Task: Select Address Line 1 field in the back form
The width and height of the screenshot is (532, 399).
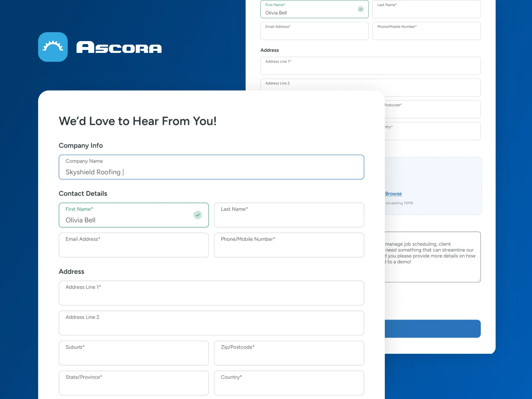Action: tap(371, 66)
